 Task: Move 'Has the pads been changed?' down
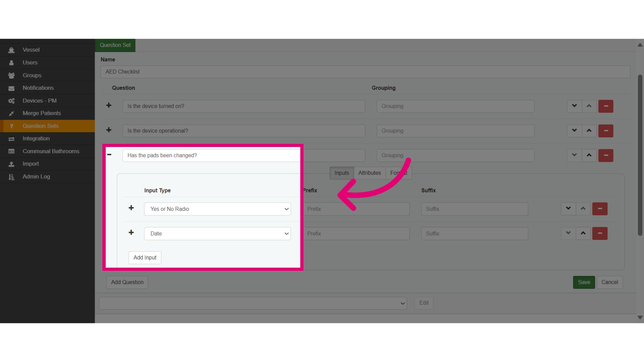pyautogui.click(x=574, y=155)
